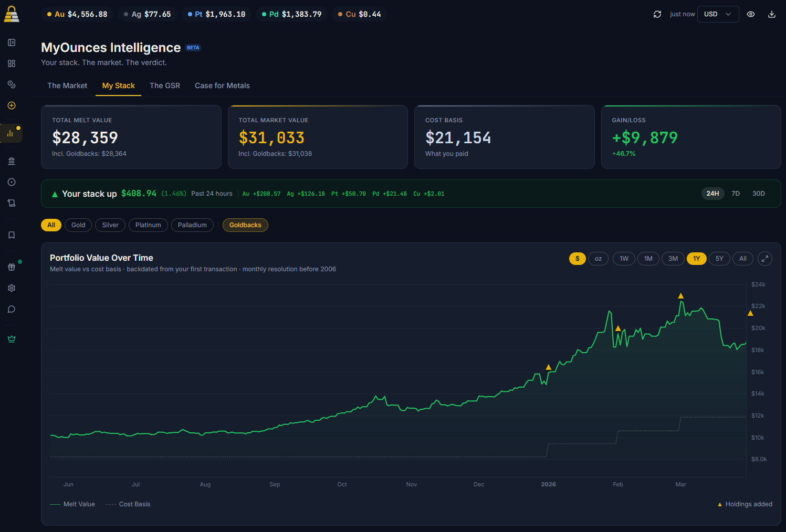This screenshot has height=532, width=786.
Task: Click the Cost Basis card
Action: pyautogui.click(x=505, y=137)
